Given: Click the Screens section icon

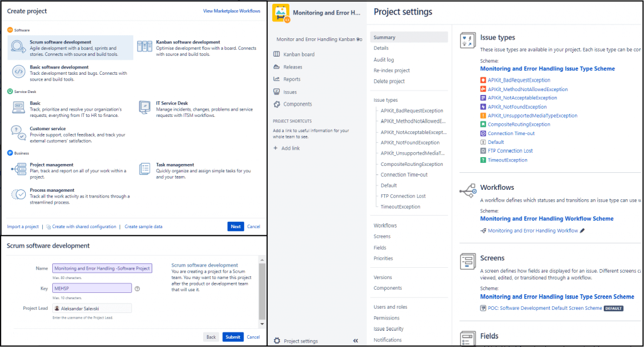Looking at the screenshot, I should pyautogui.click(x=468, y=261).
